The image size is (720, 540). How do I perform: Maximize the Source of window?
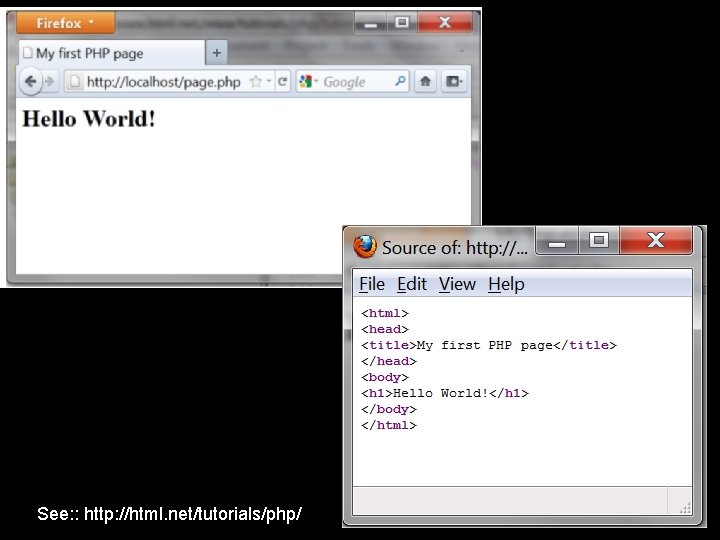[x=599, y=240]
